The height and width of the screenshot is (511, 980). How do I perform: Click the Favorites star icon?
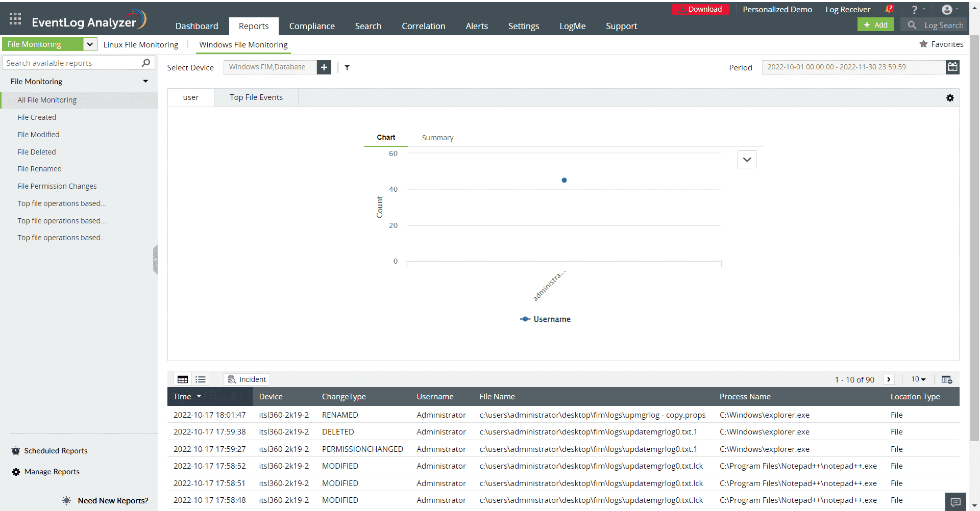[x=923, y=44]
